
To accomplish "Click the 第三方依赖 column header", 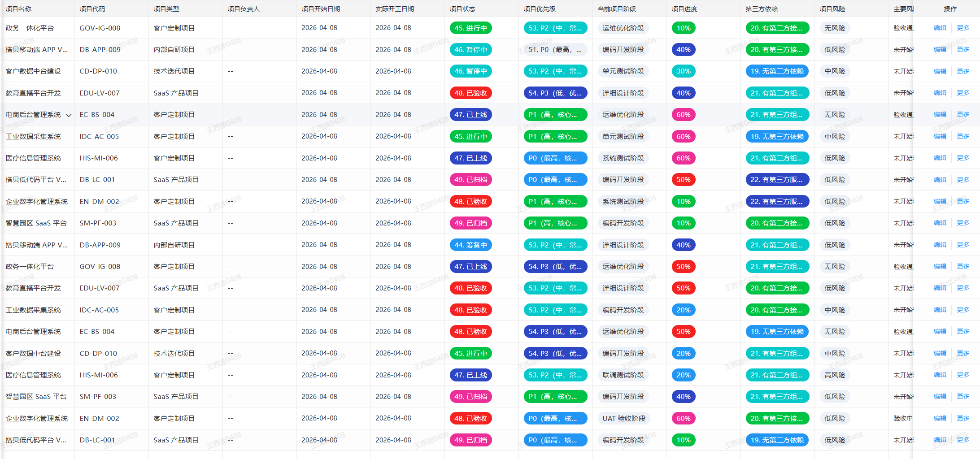I will [x=762, y=9].
